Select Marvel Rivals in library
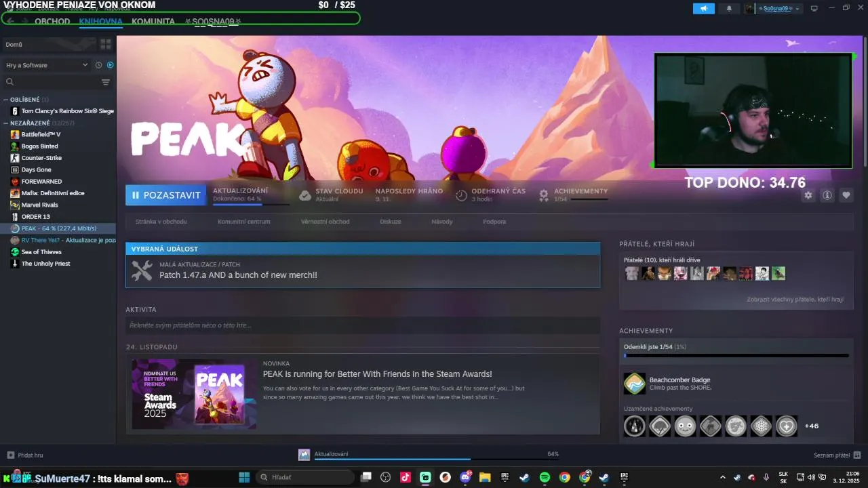Screen dimensions: 868x488 (x=39, y=205)
